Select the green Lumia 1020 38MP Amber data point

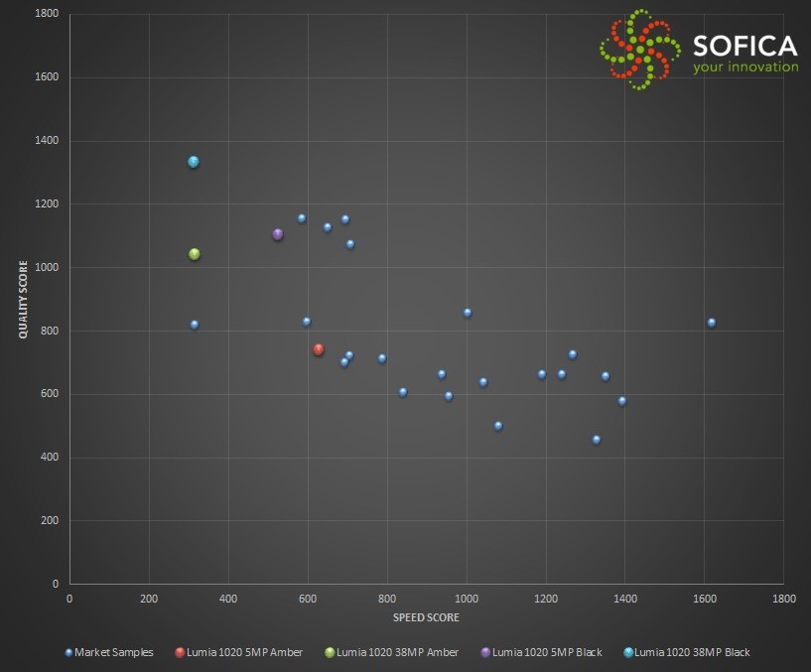click(x=195, y=254)
